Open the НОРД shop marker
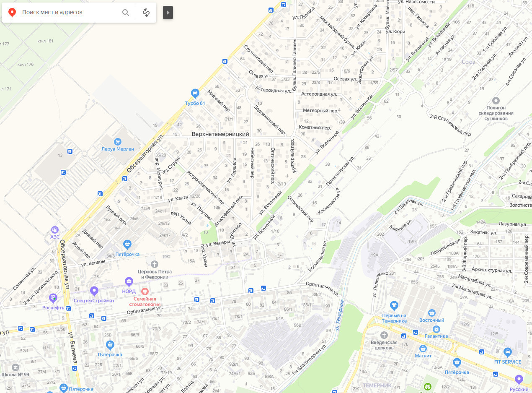This screenshot has height=393, width=532. (129, 281)
